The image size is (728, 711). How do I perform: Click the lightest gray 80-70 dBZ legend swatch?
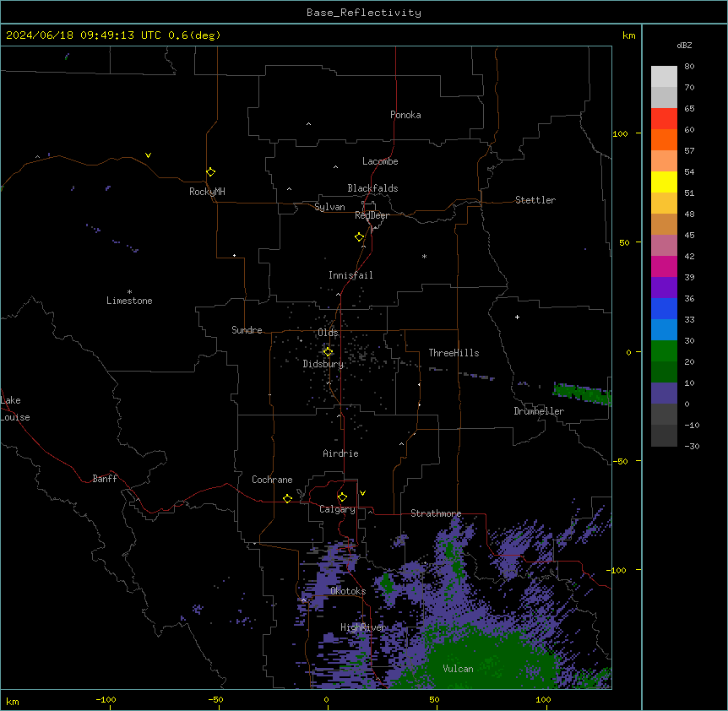tap(664, 76)
